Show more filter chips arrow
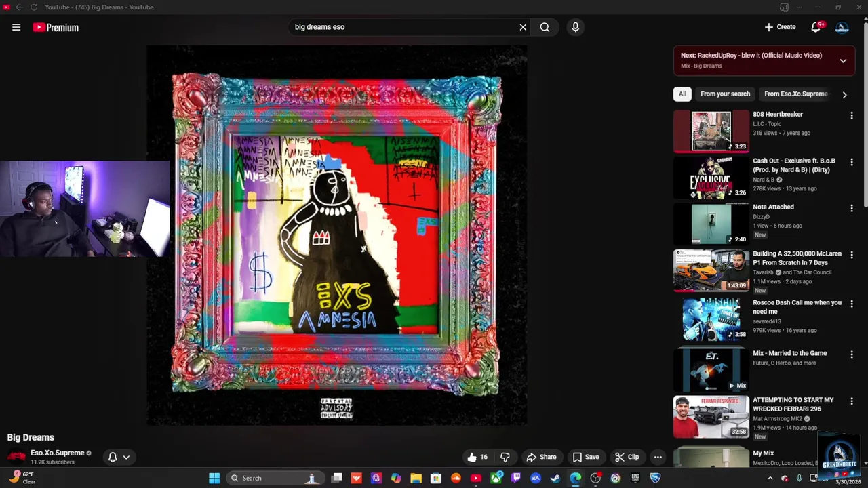 tap(844, 95)
